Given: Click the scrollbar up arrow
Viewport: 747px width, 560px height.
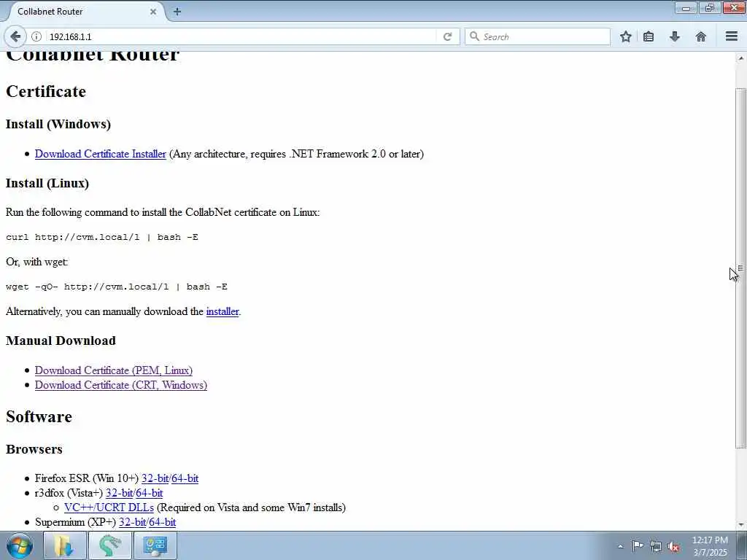Looking at the screenshot, I should click(740, 58).
